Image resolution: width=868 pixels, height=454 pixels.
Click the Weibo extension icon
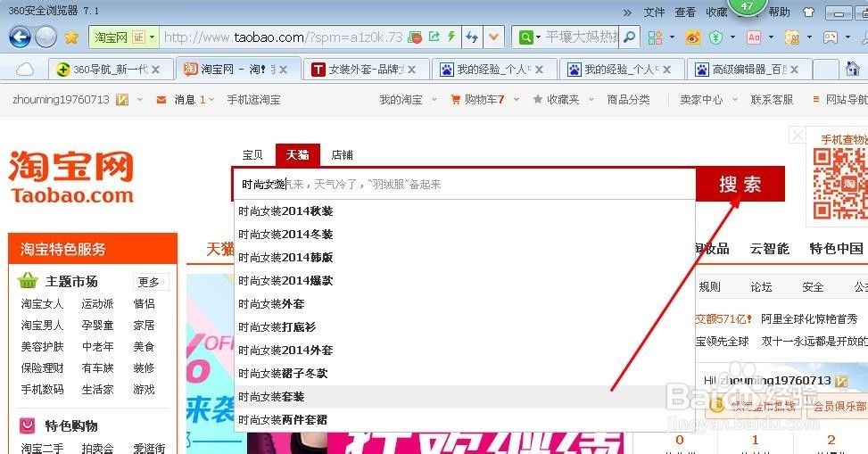(x=692, y=37)
